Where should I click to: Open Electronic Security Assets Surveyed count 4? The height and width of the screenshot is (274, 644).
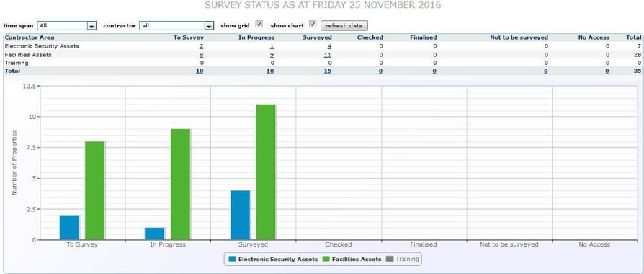[x=329, y=46]
